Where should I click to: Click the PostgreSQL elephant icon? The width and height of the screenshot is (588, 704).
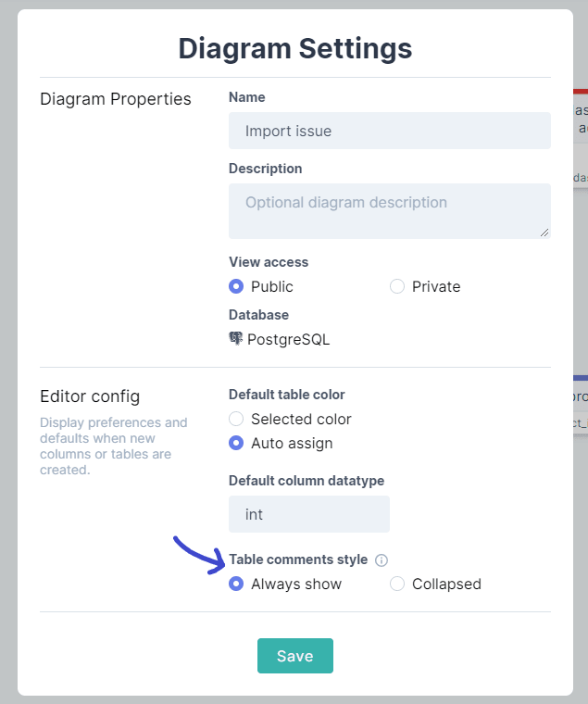pyautogui.click(x=235, y=338)
